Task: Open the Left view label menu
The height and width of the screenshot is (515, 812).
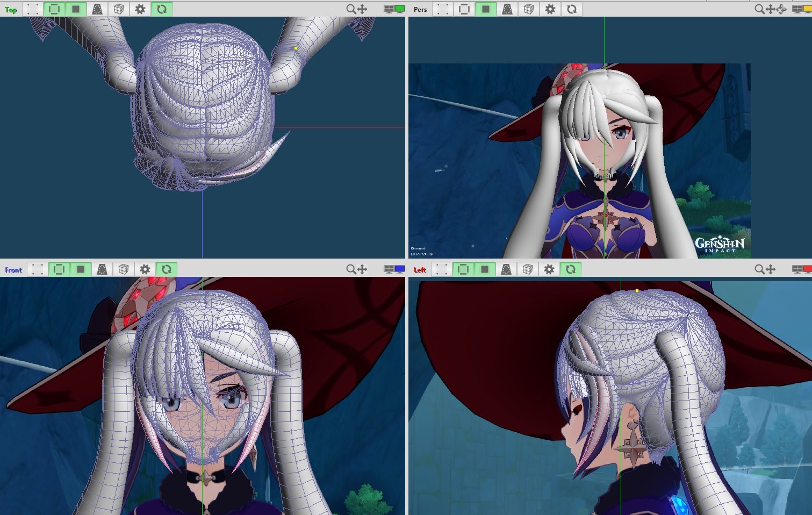Action: pyautogui.click(x=420, y=270)
